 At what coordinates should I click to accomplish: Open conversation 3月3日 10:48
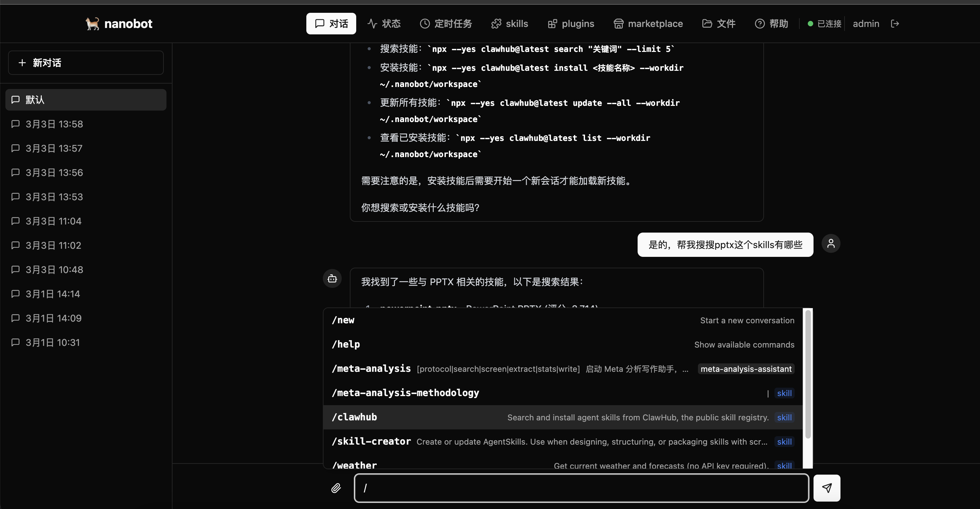(86, 270)
